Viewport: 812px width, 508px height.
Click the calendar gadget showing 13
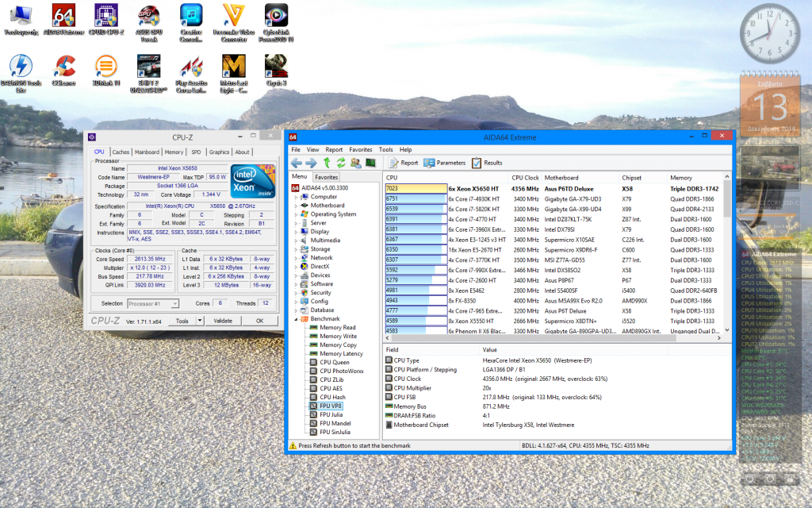(771, 105)
